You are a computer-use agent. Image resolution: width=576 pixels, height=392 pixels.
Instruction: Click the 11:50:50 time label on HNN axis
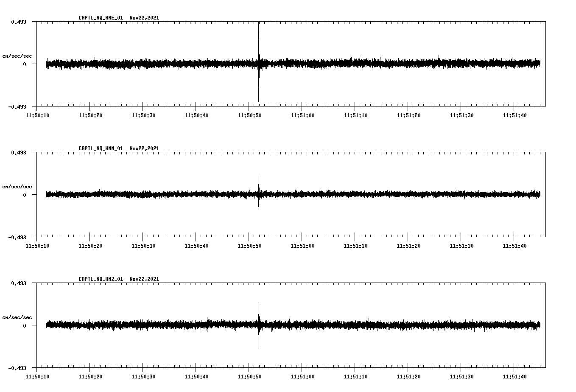click(249, 246)
